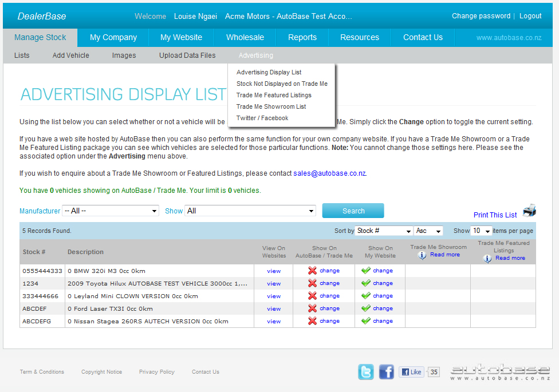
Task: Open the view link for stock ABCDEF
Action: click(274, 308)
